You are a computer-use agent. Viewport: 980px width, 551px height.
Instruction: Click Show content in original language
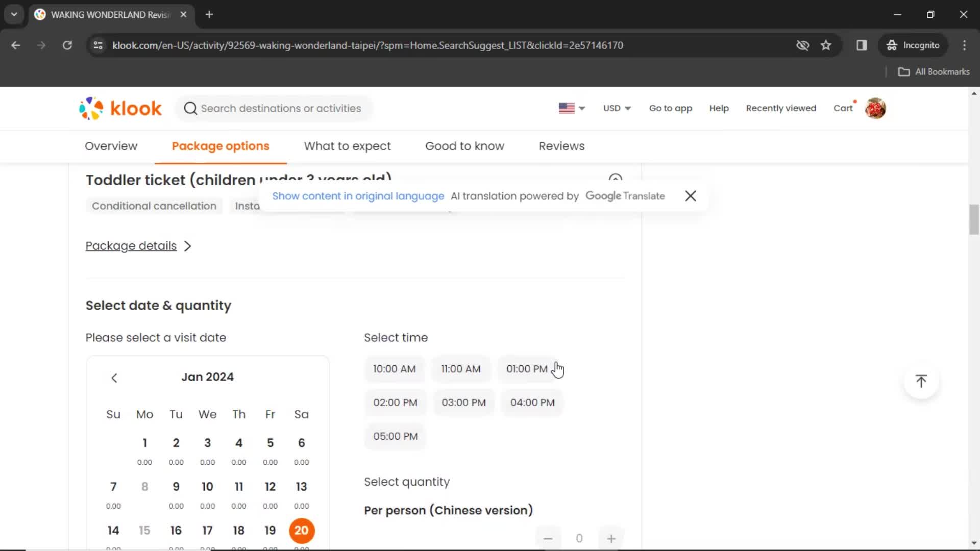pyautogui.click(x=358, y=196)
